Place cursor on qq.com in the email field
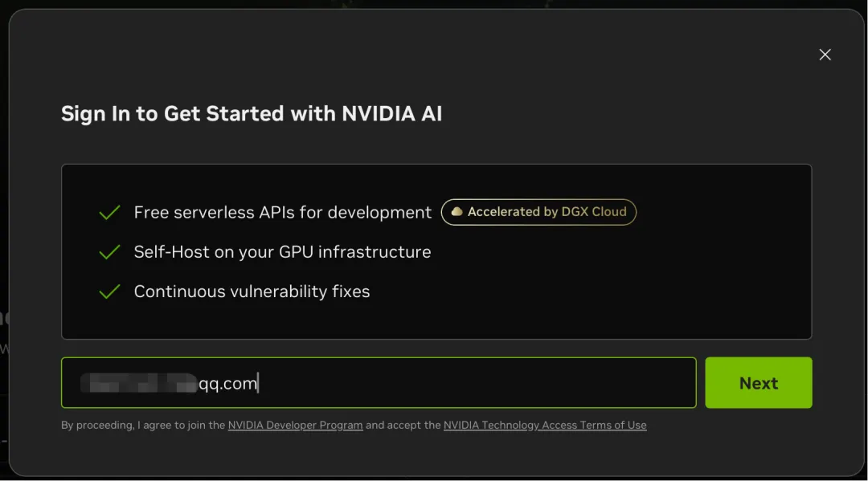868x481 pixels. [228, 384]
